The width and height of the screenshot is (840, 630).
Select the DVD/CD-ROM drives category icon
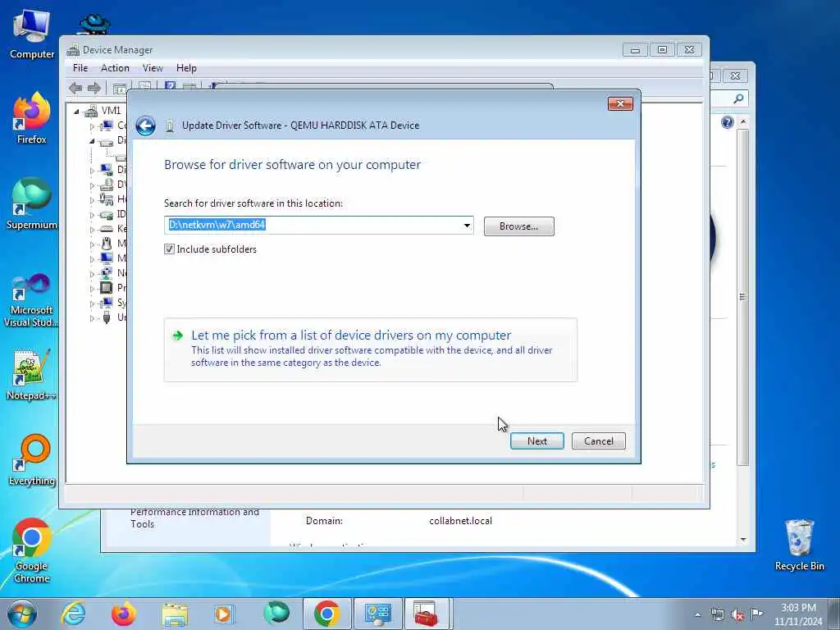pyautogui.click(x=107, y=185)
